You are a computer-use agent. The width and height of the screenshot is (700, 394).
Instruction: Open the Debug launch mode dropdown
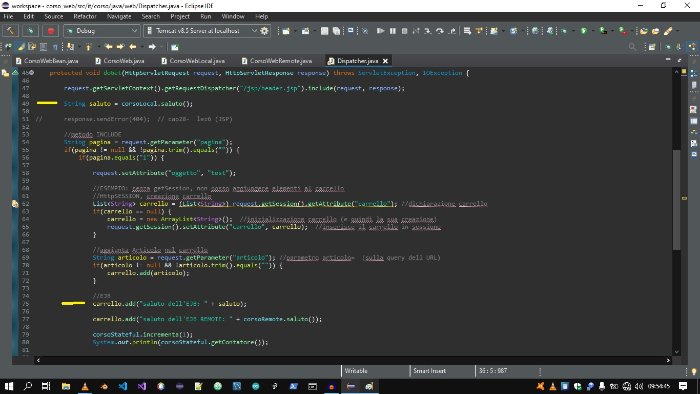pyautogui.click(x=102, y=31)
